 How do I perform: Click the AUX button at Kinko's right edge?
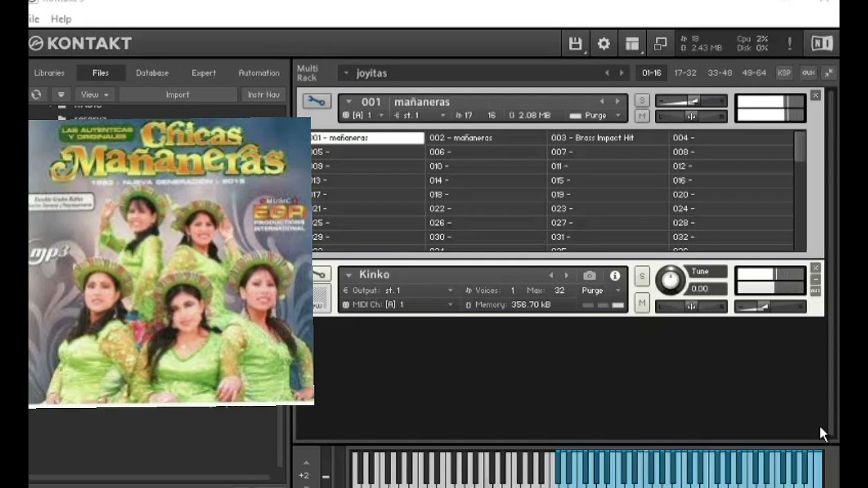[816, 291]
